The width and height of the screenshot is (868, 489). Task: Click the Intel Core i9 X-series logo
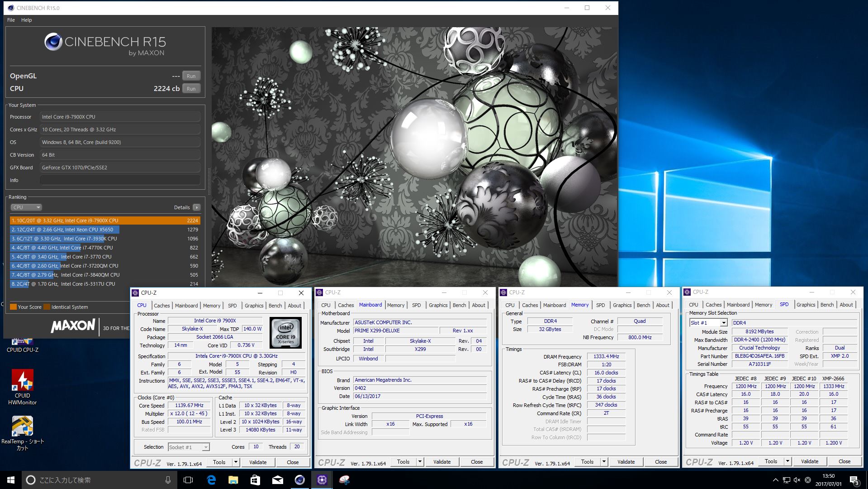click(x=285, y=332)
